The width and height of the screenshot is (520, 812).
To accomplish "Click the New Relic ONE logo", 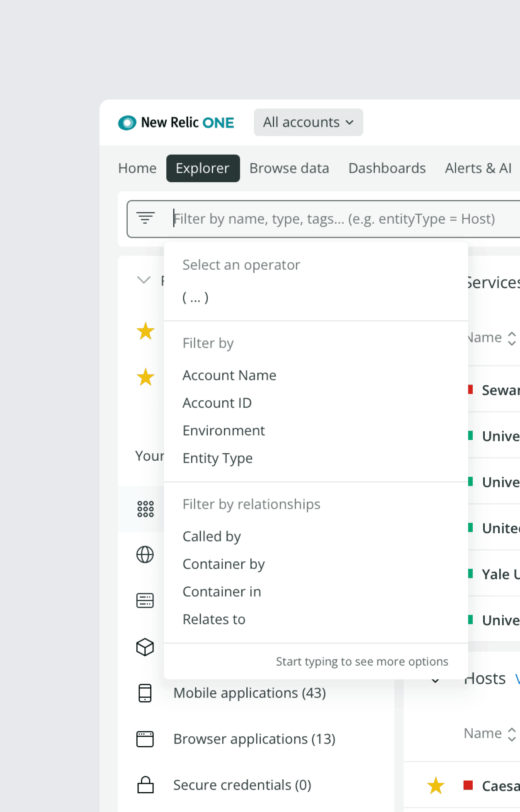I will 176,123.
